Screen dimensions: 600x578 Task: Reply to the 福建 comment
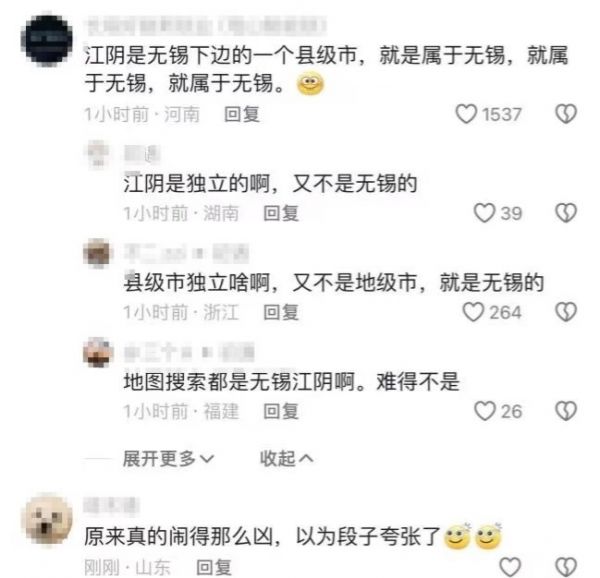[281, 412]
